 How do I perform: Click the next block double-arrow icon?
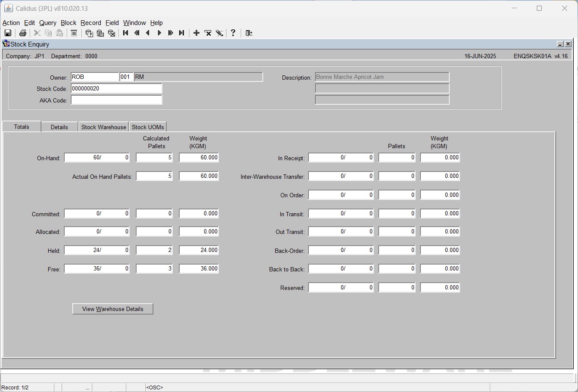(171, 33)
